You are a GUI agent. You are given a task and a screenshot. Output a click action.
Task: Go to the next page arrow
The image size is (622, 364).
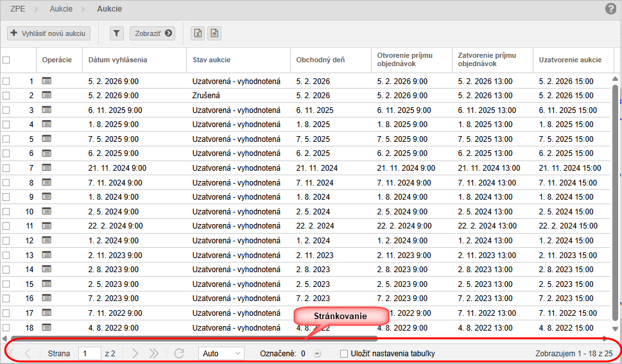point(135,353)
